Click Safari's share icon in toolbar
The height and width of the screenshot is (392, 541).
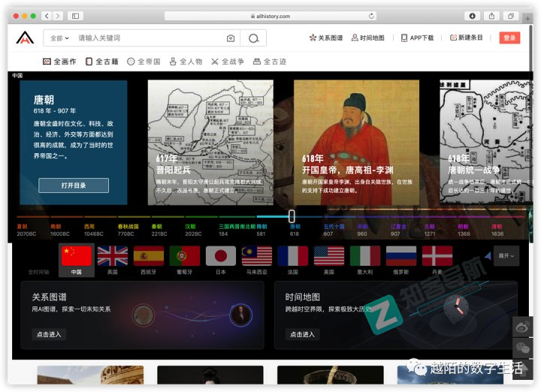(x=491, y=16)
